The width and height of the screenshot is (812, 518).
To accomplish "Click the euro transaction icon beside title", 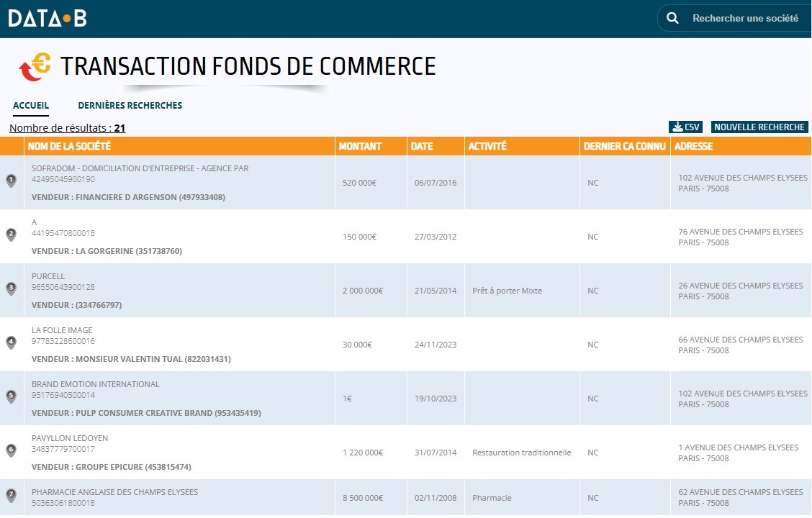I will coord(35,68).
